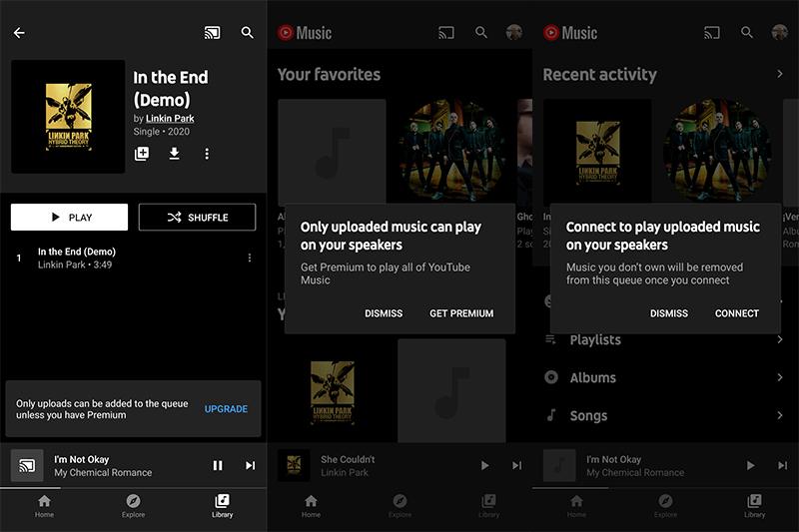Open the Recent activity chevron

click(780, 74)
